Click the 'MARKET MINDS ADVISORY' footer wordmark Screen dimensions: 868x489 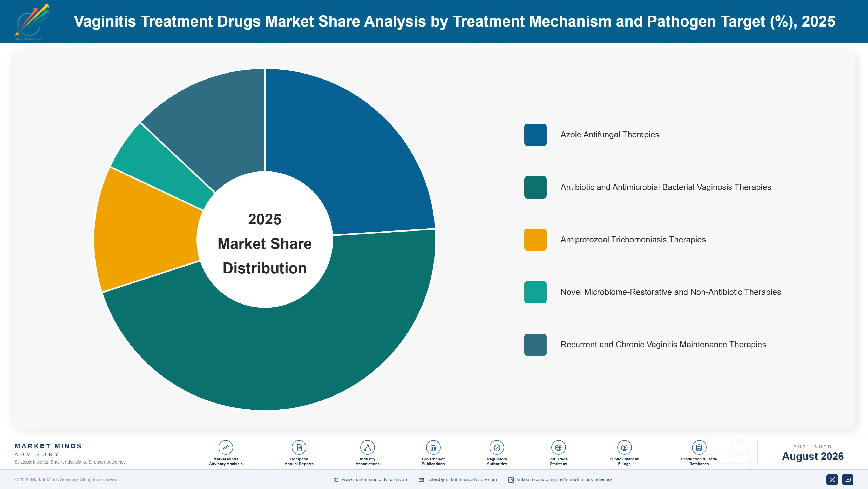48,450
